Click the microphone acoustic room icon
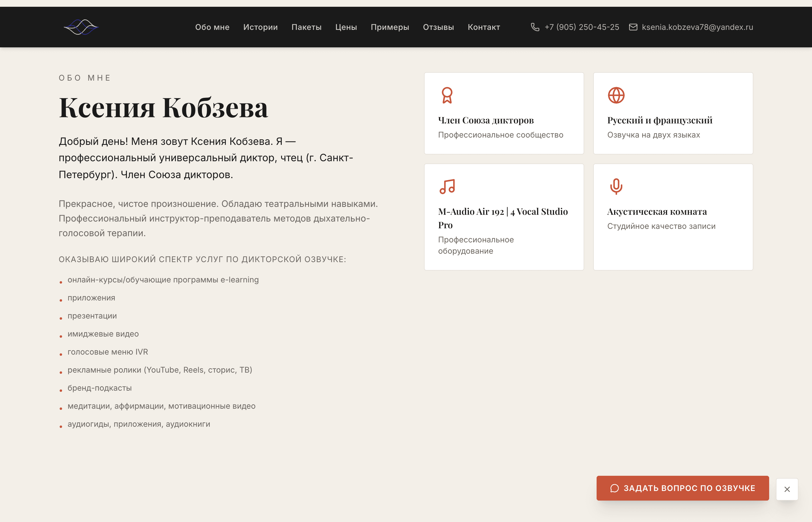The height and width of the screenshot is (522, 812). (616, 186)
